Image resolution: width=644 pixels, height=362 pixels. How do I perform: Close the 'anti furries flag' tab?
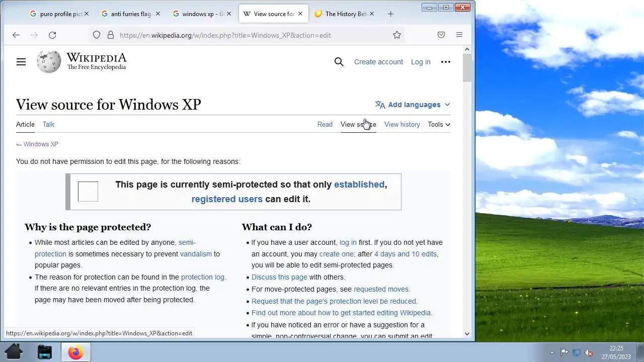tap(158, 14)
